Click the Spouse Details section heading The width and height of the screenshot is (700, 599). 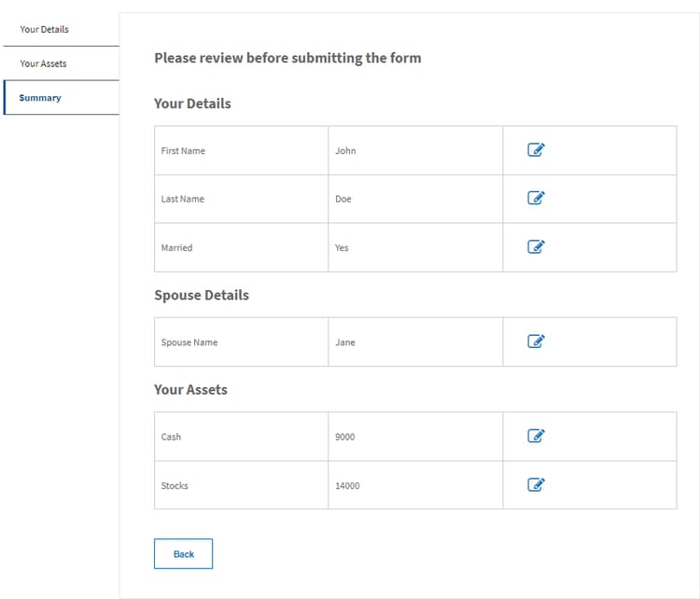202,295
